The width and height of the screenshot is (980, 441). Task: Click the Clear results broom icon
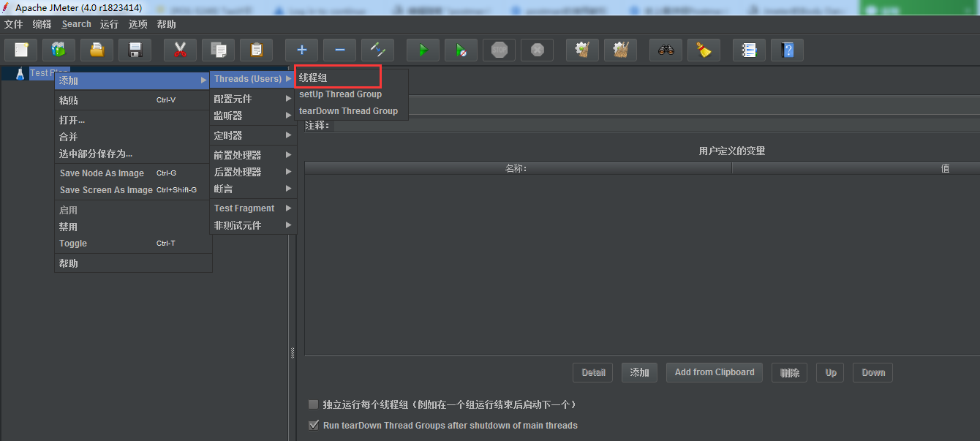582,50
